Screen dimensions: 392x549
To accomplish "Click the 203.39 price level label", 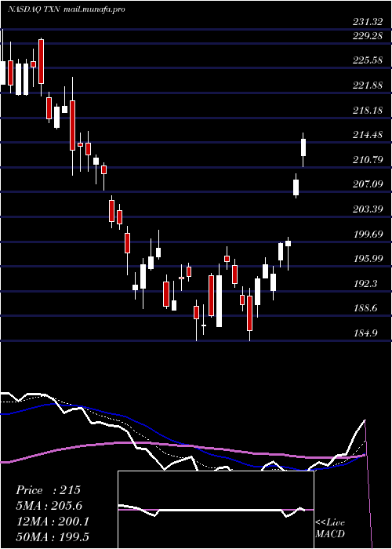I will tap(367, 209).
